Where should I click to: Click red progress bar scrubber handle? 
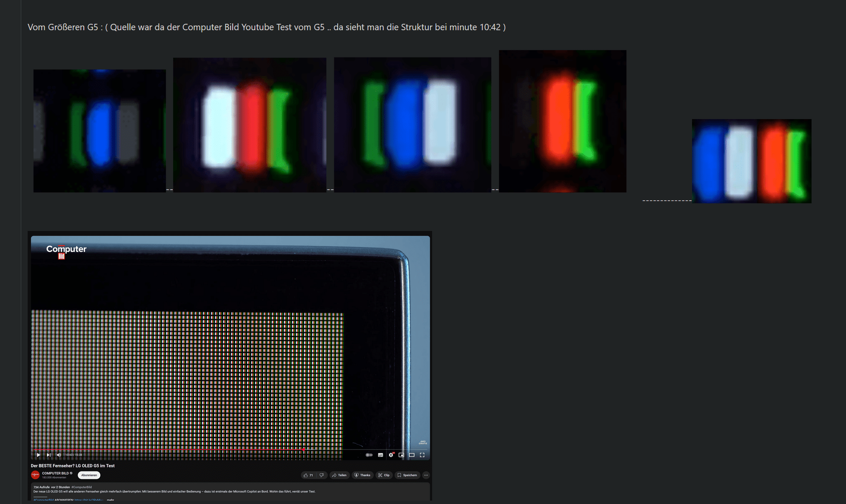pos(304,449)
